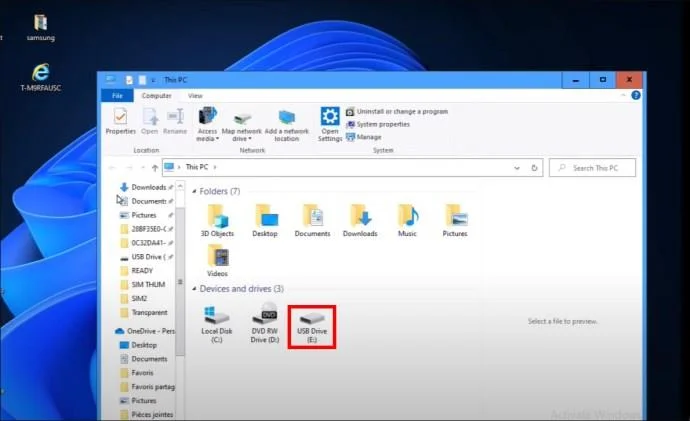Expand address bar history dropdown

coord(517,168)
